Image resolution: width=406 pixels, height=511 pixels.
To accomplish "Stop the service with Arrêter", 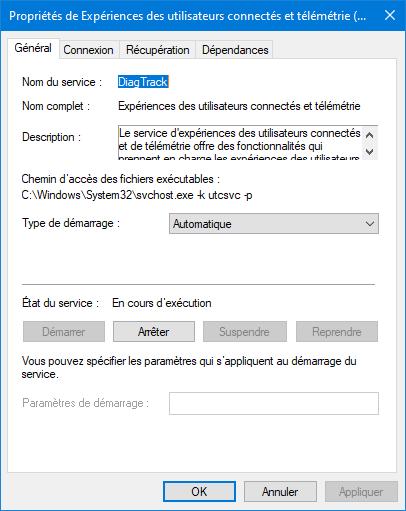I will click(154, 332).
